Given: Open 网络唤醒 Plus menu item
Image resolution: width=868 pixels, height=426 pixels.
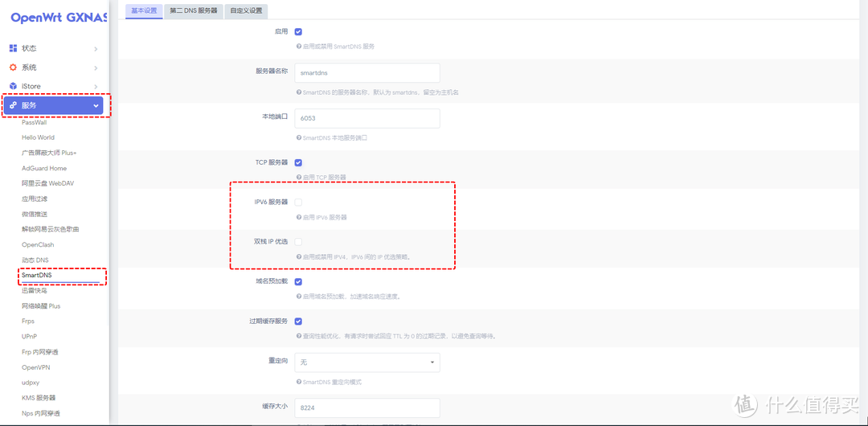Looking at the screenshot, I should coord(41,305).
